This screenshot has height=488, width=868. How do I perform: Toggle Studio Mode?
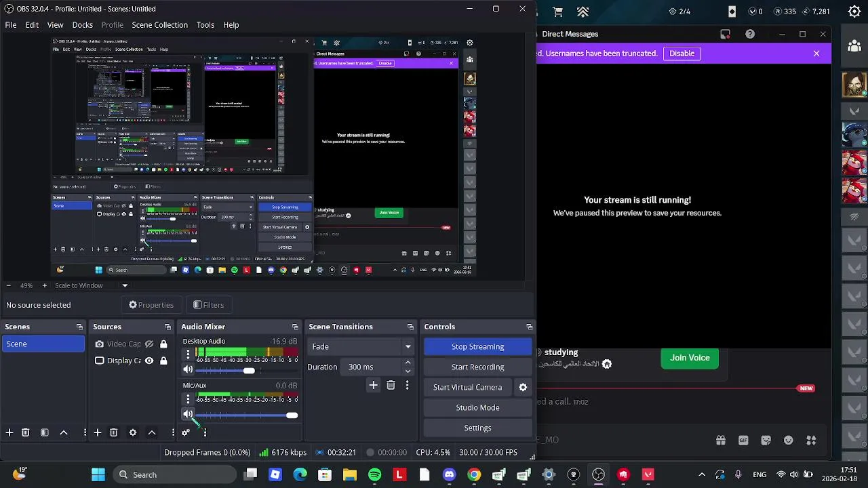pos(477,407)
